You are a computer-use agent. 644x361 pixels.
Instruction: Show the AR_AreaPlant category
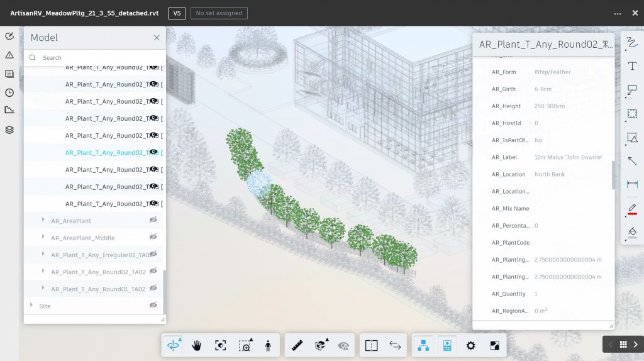coord(153,220)
